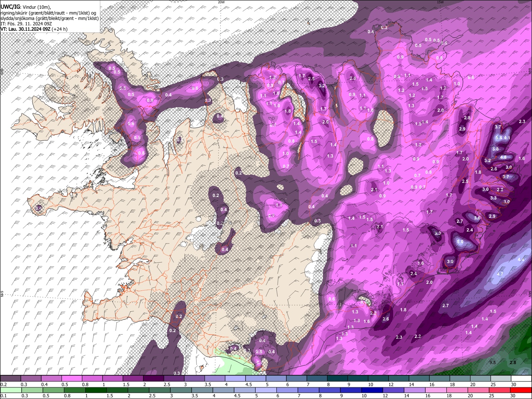Screen dimensions: 532x399
Task: Click the bold black 2.8 value
Action: pos(513,362)
